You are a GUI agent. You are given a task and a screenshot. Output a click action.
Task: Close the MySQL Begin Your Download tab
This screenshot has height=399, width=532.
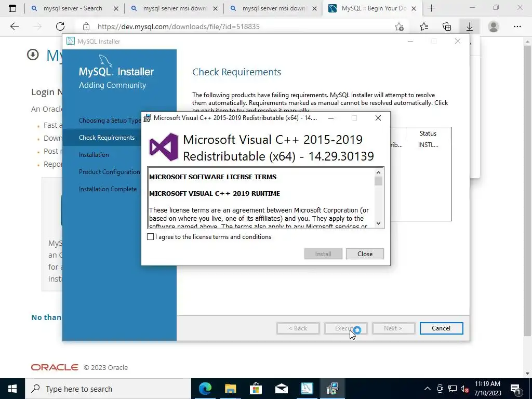(x=414, y=8)
